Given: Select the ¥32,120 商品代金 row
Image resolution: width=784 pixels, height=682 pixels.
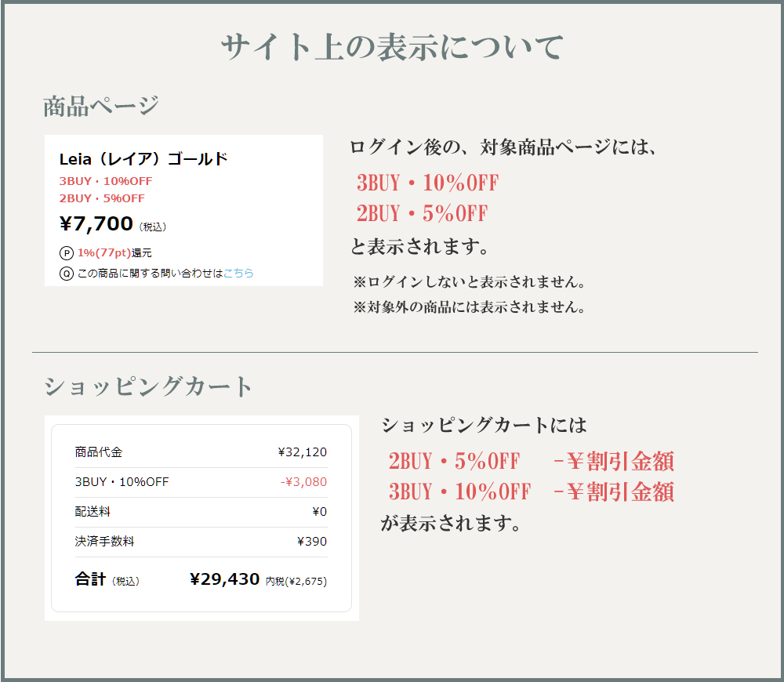Looking at the screenshot, I should point(198,452).
